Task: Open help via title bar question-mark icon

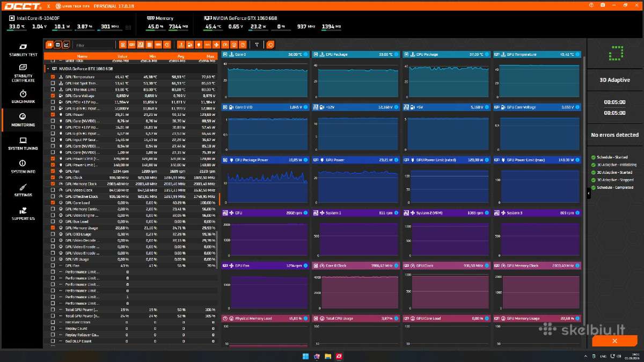Action: [591, 5]
